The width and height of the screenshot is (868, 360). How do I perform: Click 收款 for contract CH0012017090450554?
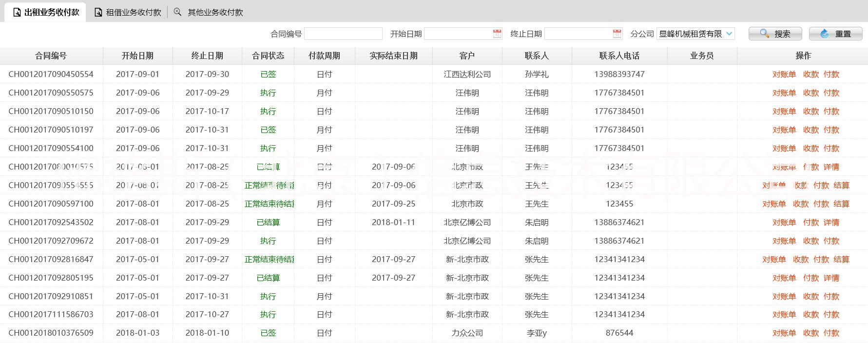[811, 74]
